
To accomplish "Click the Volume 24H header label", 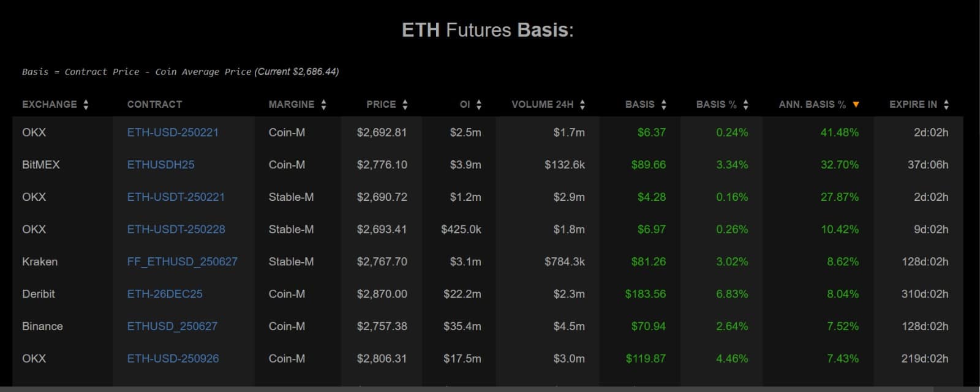I will coord(542,105).
